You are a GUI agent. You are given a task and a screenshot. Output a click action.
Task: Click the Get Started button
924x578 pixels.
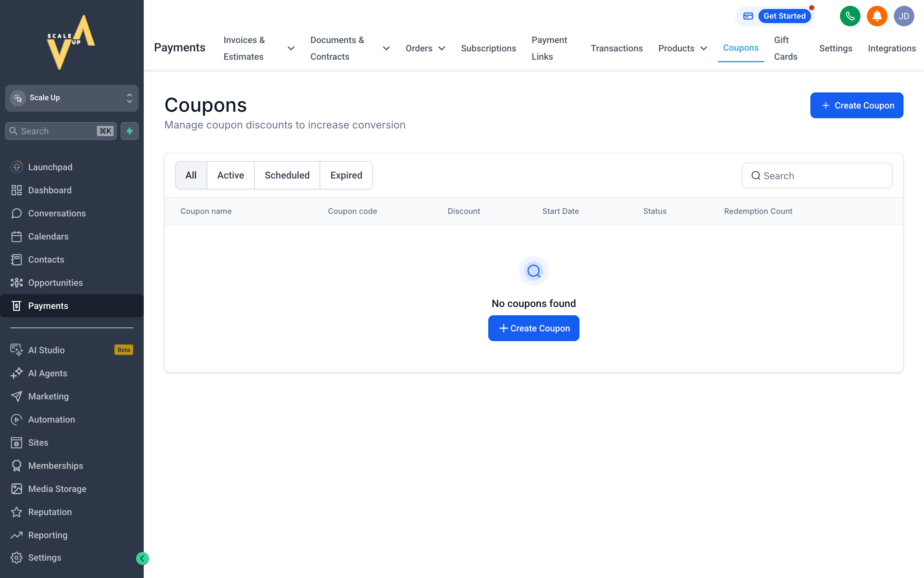click(x=784, y=16)
